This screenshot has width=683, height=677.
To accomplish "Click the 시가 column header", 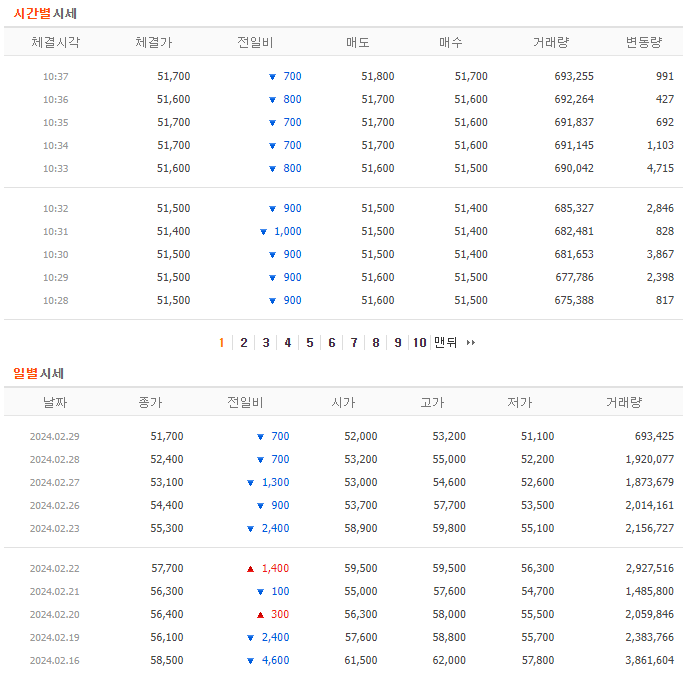I will [343, 402].
